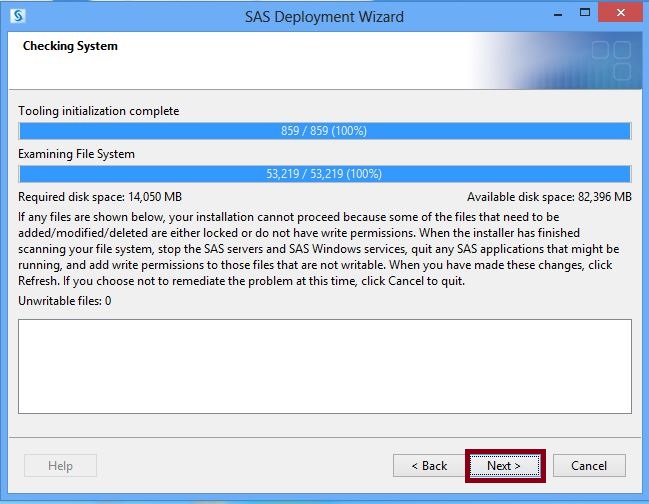
Task: Open Help for this wizard page
Action: pos(60,466)
